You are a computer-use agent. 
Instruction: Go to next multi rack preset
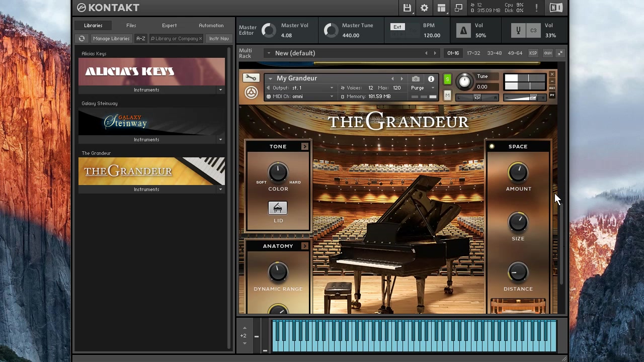coord(435,53)
